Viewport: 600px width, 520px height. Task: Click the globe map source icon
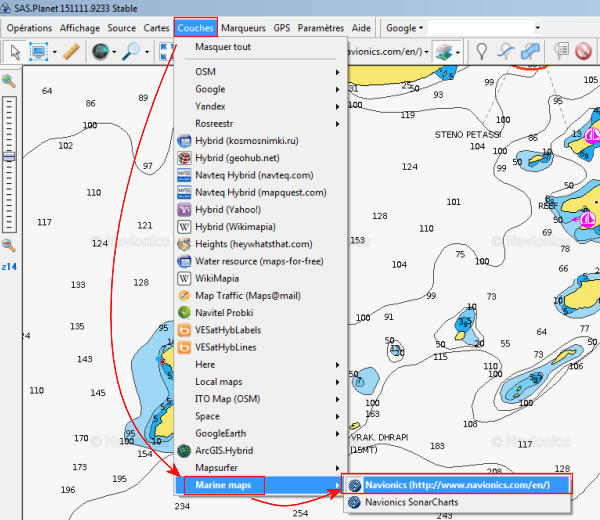point(100,52)
